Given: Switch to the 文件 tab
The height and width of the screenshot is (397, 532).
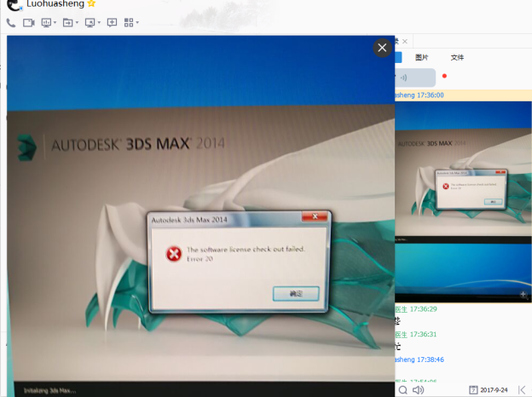Looking at the screenshot, I should click(457, 57).
